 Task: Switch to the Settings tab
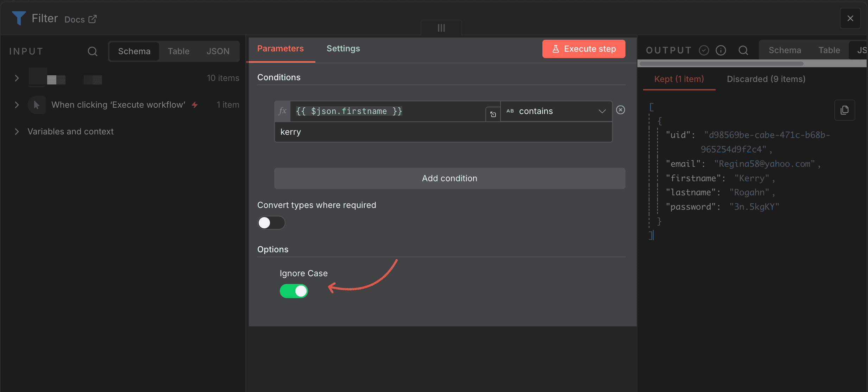tap(343, 49)
